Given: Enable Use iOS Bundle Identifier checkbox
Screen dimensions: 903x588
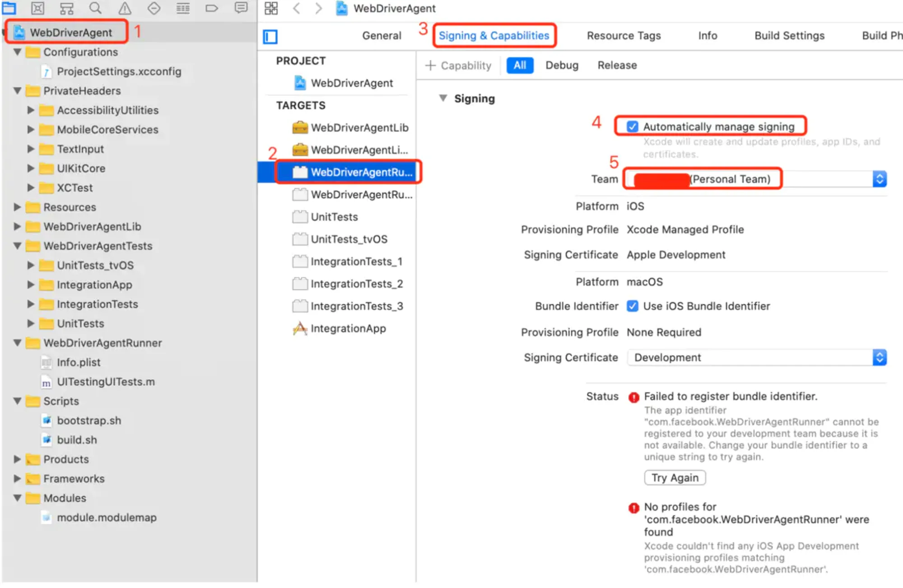Looking at the screenshot, I should point(633,306).
